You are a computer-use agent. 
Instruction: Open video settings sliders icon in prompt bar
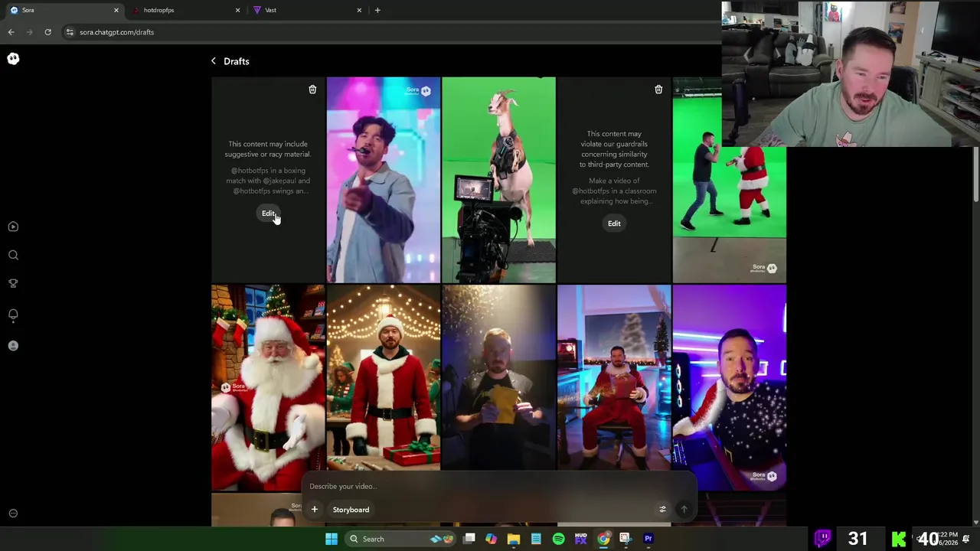pyautogui.click(x=663, y=510)
